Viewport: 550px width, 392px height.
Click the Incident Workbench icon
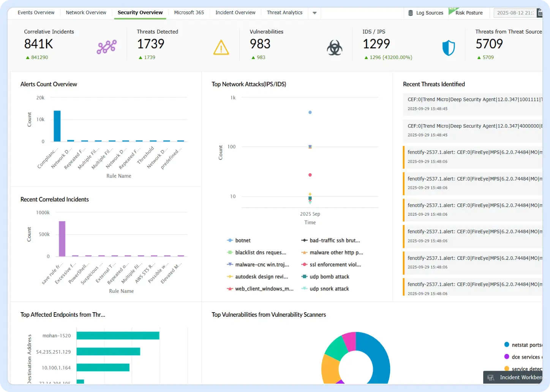[491, 378]
